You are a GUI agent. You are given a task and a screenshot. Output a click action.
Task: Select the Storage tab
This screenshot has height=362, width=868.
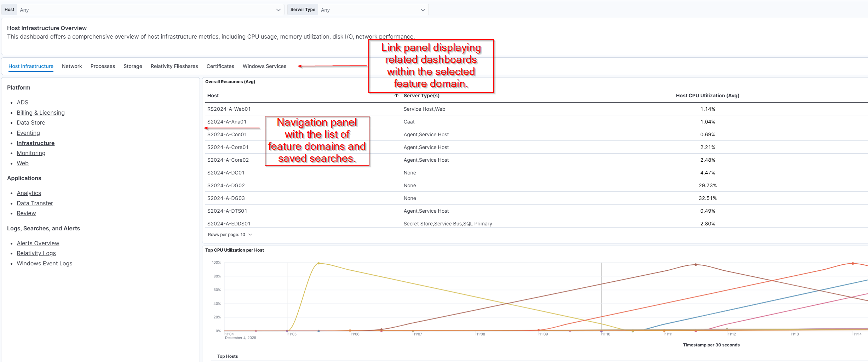(133, 66)
